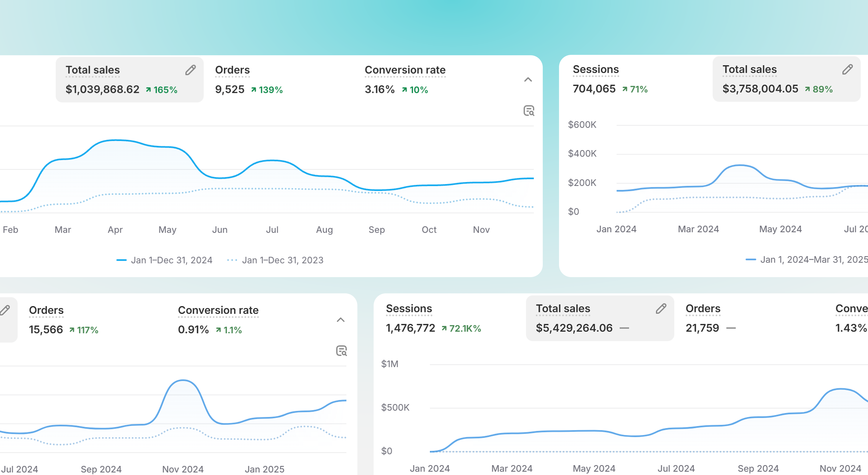Click pencil icon on $5,429,264.06 Total sales card

[661, 309]
